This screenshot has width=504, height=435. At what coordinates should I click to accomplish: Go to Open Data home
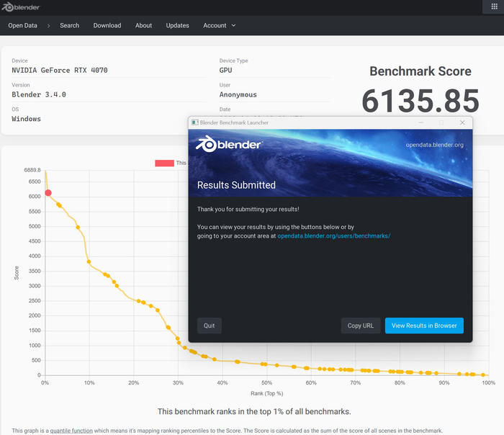point(22,25)
